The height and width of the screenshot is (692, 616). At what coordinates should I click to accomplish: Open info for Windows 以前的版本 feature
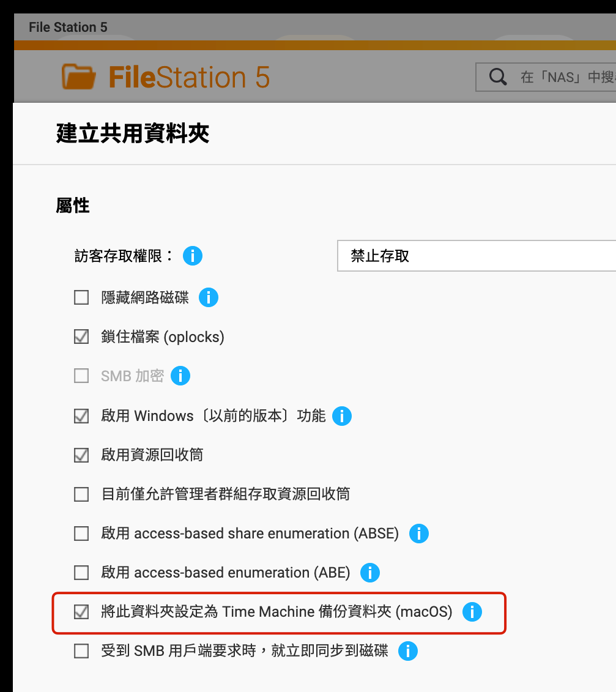pos(342,416)
